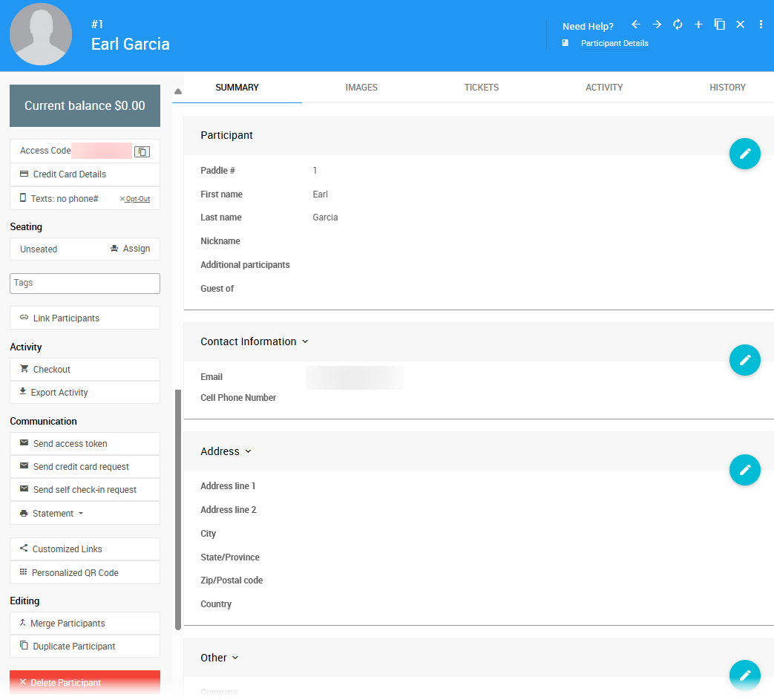Screen dimensions: 774x700
Task: Assign a seat to the participant
Action: (130, 249)
